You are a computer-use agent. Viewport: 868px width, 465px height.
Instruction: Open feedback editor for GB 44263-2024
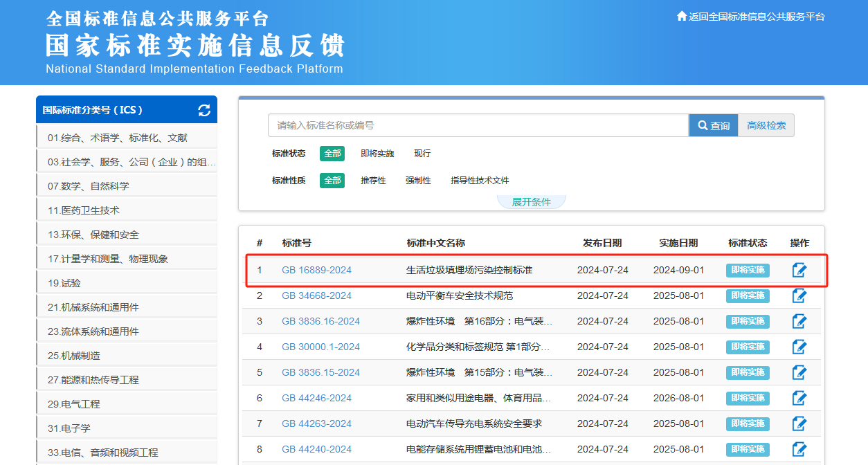799,423
